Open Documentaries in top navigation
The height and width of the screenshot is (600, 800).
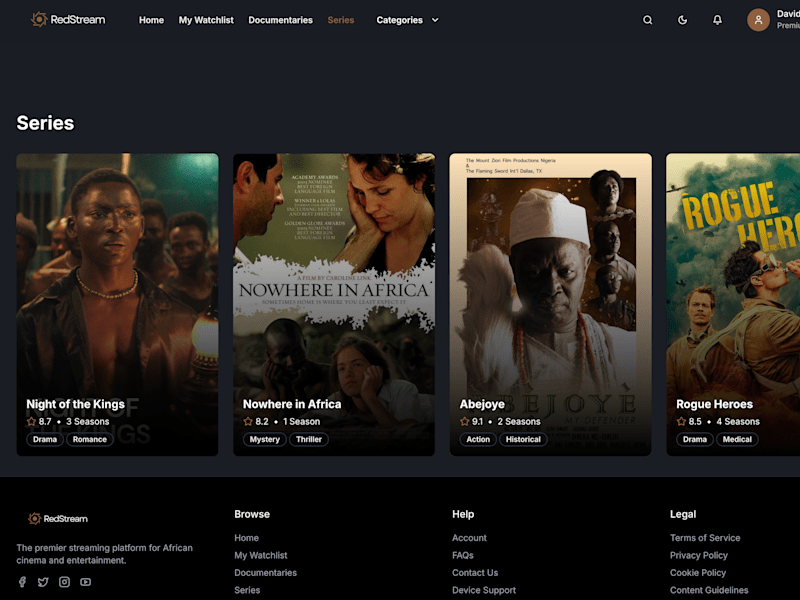coord(281,20)
